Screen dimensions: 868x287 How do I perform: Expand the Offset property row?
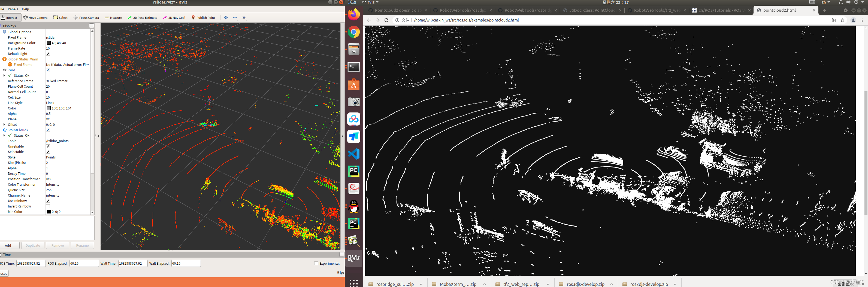(x=4, y=125)
